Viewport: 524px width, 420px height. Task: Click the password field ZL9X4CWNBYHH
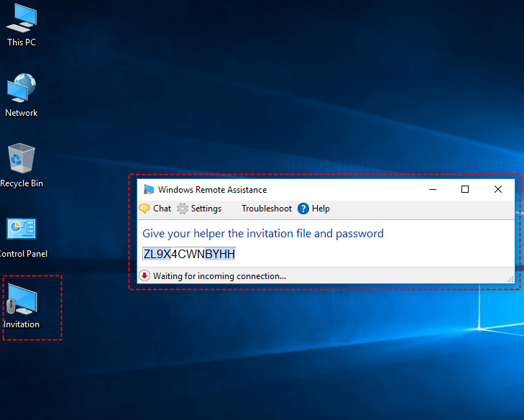point(190,254)
